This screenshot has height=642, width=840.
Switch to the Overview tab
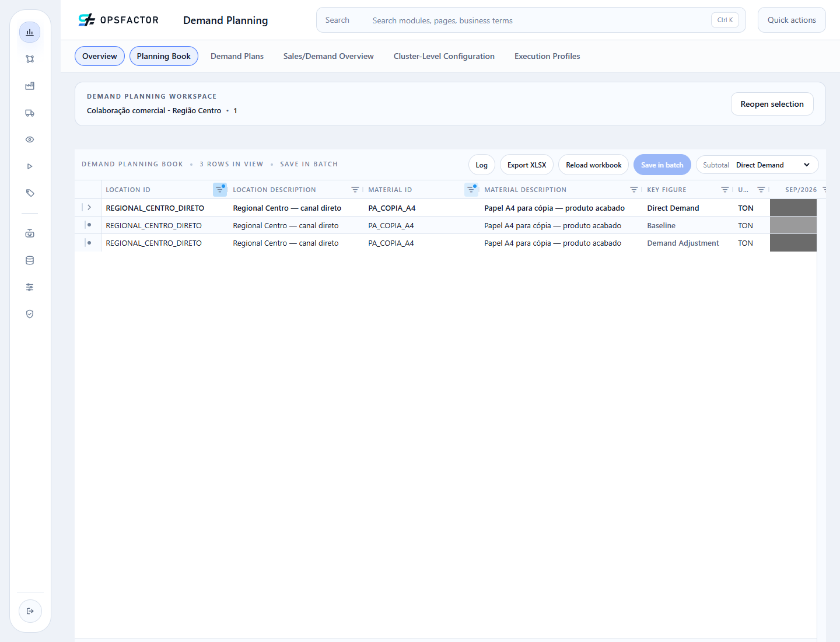click(x=100, y=56)
